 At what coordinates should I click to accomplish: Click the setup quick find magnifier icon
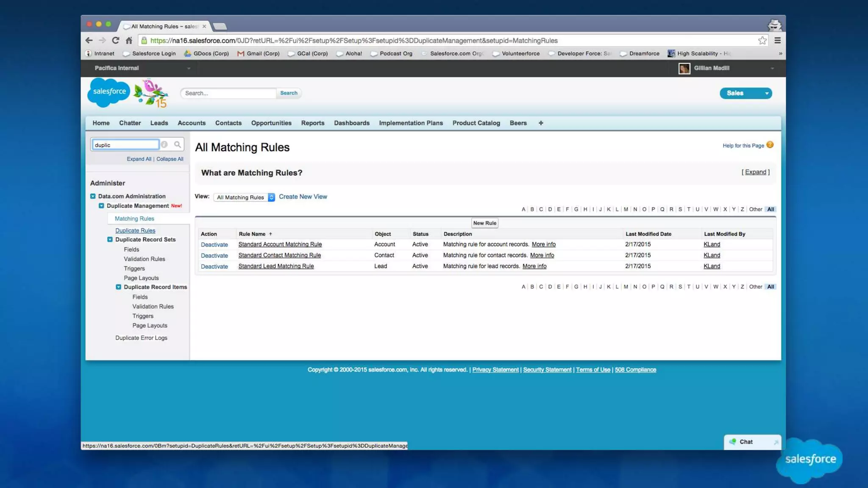click(178, 144)
